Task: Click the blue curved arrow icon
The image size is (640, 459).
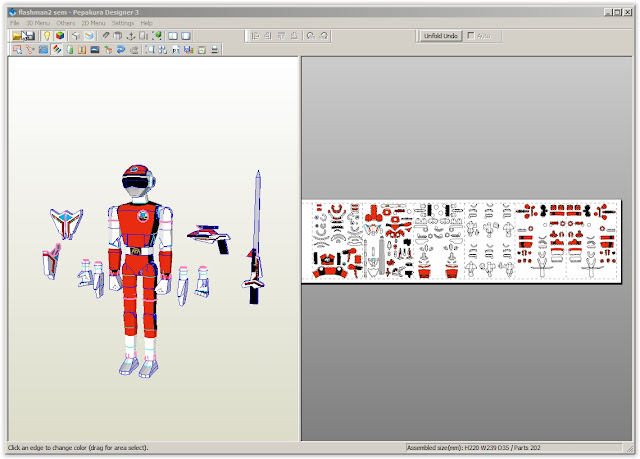Action: tap(121, 50)
